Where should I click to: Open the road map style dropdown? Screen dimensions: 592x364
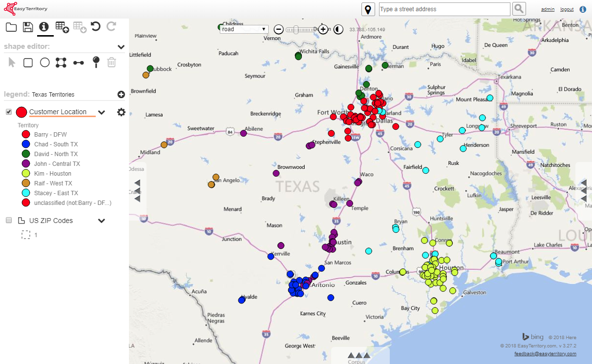(x=244, y=29)
